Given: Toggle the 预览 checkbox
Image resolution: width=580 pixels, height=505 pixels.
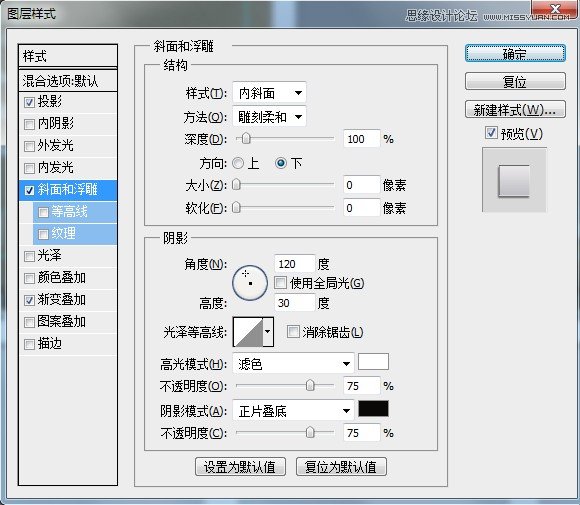Looking at the screenshot, I should click(x=491, y=133).
